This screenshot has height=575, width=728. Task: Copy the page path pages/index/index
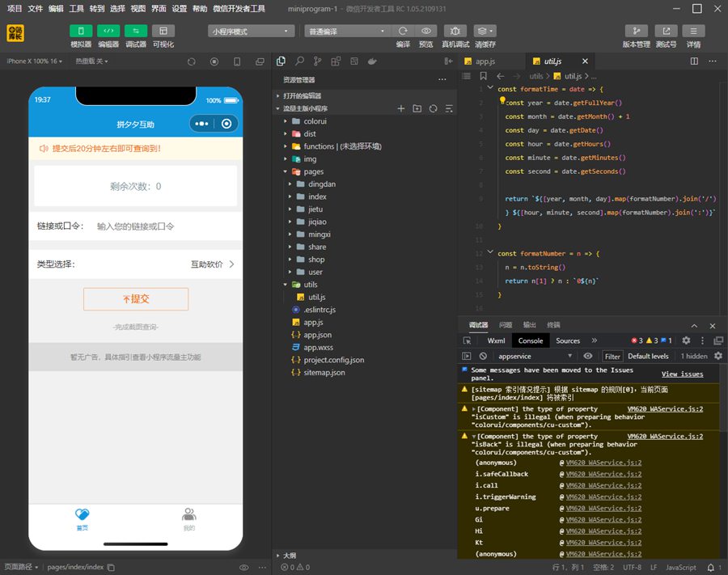(111, 567)
